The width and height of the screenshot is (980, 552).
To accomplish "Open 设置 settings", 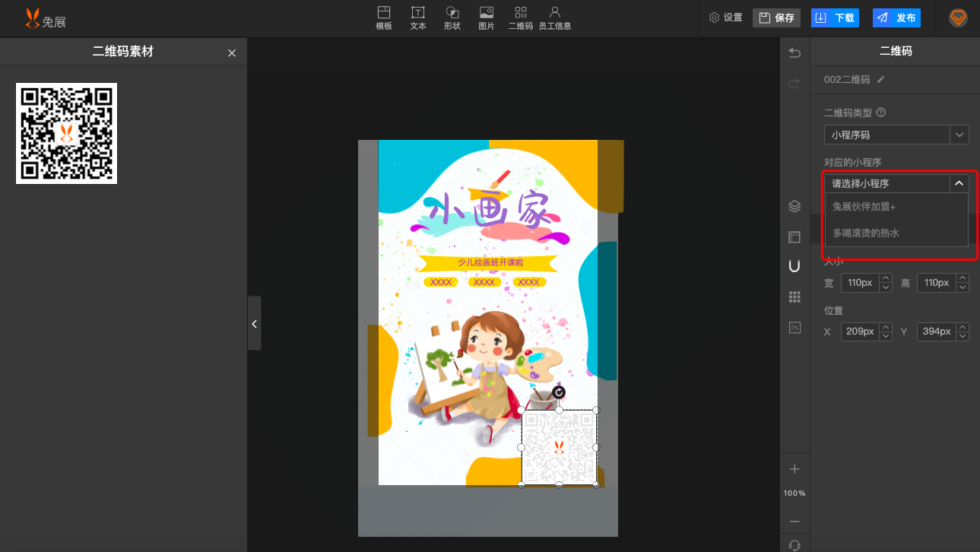I will (x=725, y=17).
